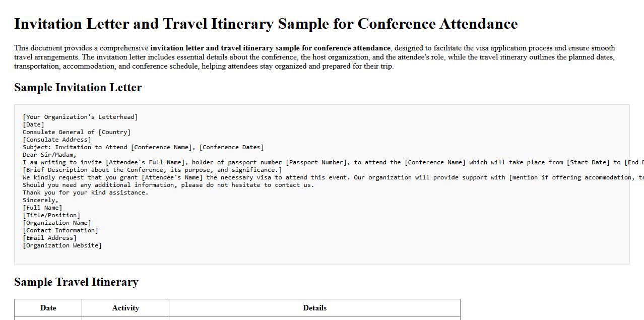Click the "Consulate General of [Country]" line
This screenshot has width=644, height=320.
click(76, 132)
